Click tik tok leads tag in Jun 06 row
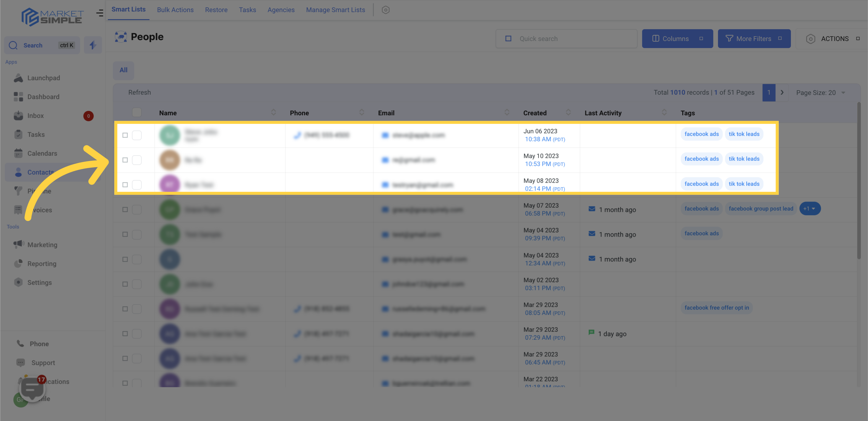The image size is (868, 421). click(744, 134)
